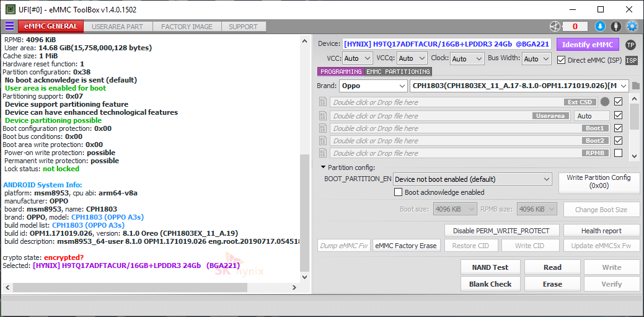This screenshot has width=644, height=317.
Task: Click the round TP icon
Action: click(630, 45)
